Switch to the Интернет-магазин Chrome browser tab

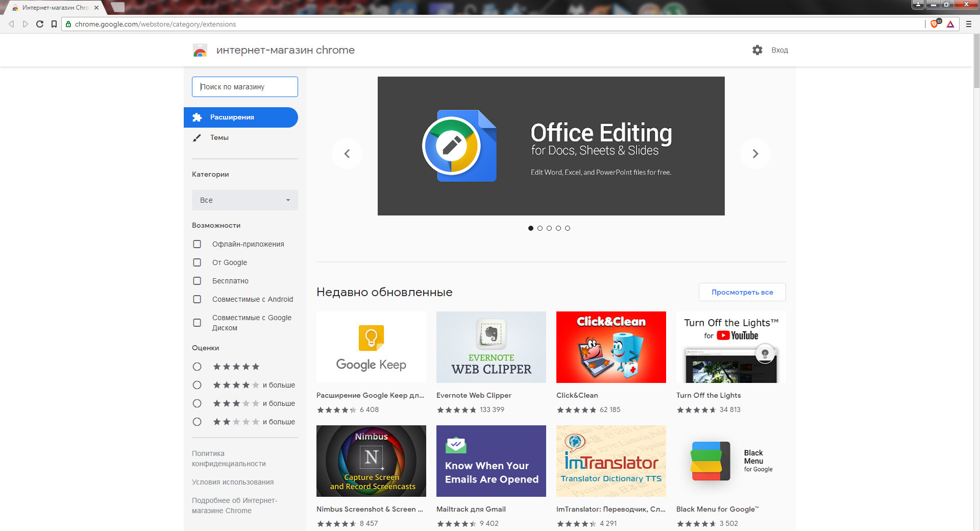(x=55, y=8)
